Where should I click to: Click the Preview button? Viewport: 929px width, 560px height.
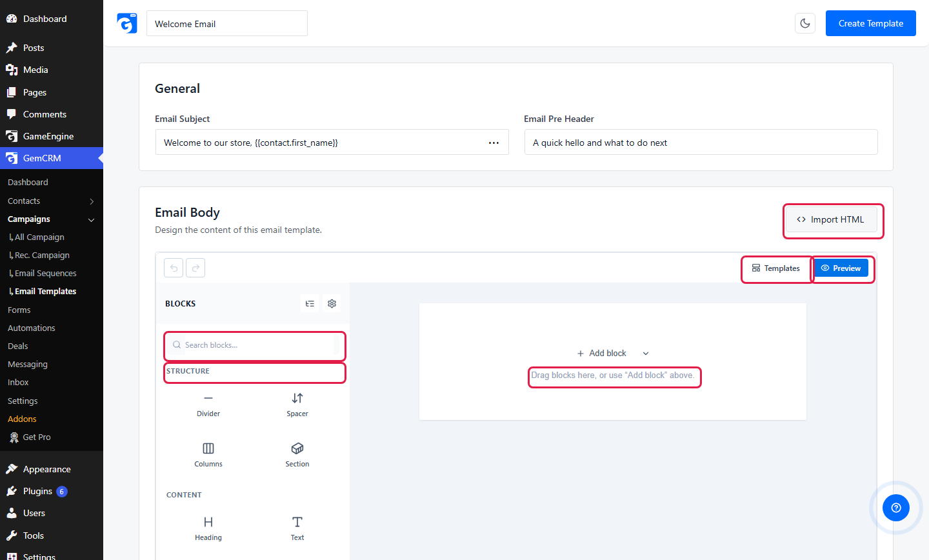841,268
